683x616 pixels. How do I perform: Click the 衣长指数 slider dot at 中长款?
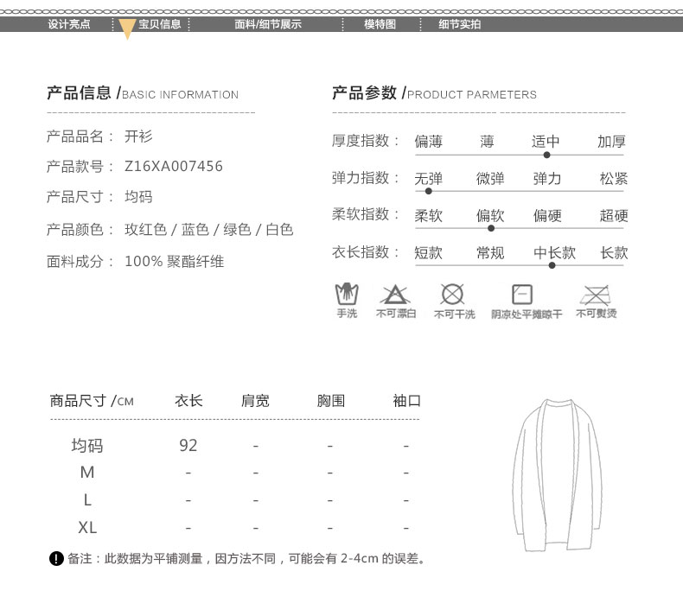[x=552, y=265]
